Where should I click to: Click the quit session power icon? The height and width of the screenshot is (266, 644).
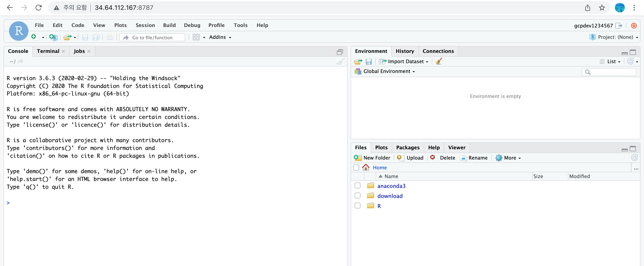[x=633, y=25]
